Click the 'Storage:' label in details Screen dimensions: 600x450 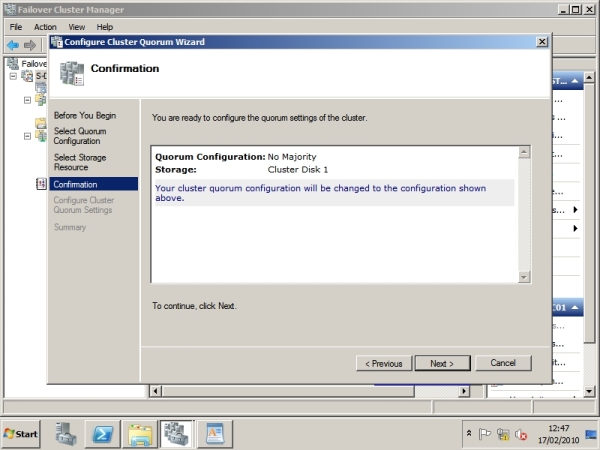tap(176, 170)
